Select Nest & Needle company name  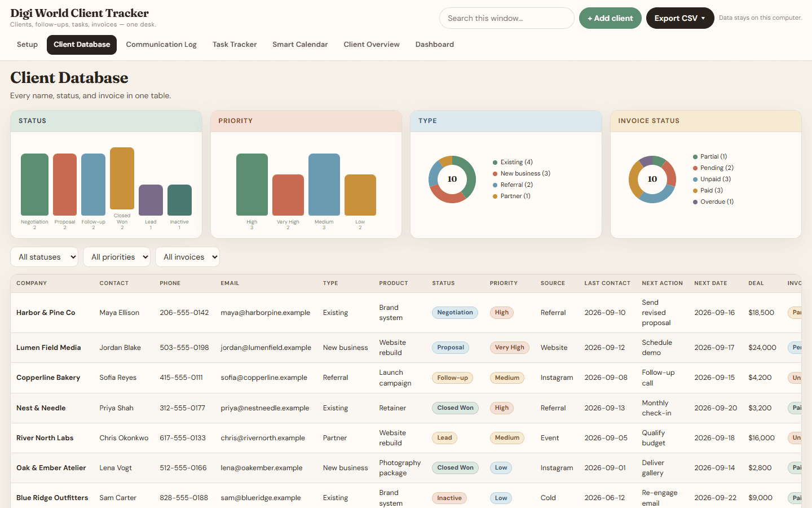coord(41,408)
